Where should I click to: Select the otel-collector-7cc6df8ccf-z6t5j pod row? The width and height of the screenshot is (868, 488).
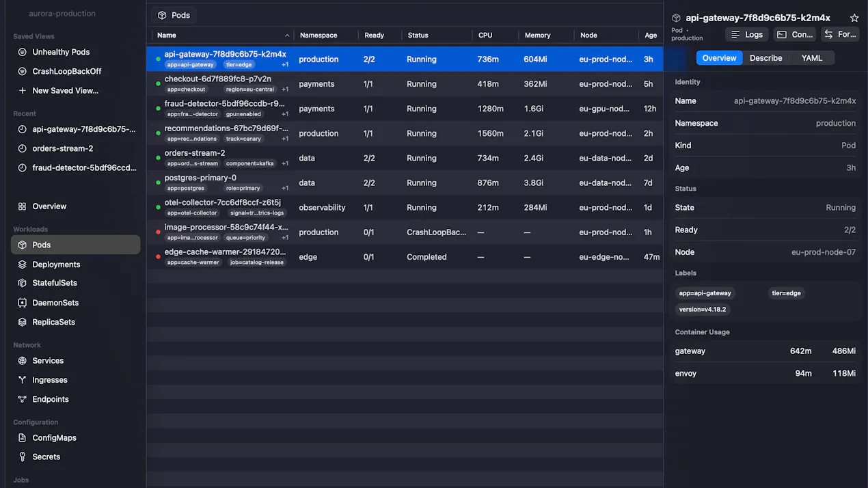point(405,207)
